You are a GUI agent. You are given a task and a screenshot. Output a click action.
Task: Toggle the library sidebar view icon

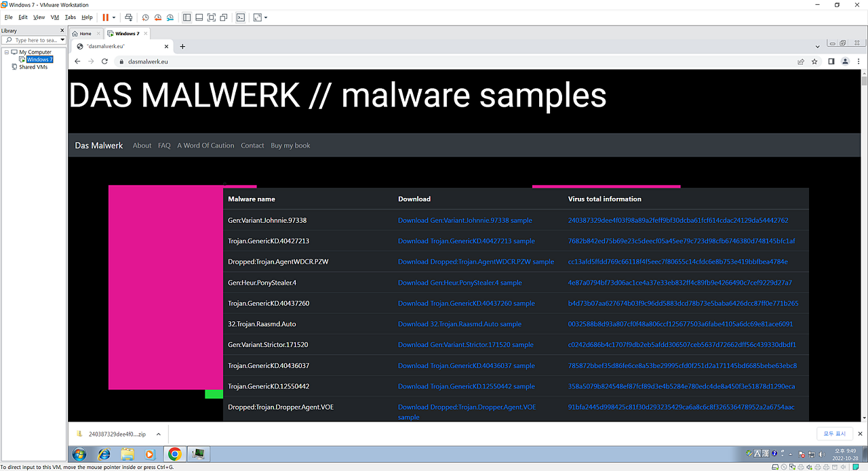point(187,17)
